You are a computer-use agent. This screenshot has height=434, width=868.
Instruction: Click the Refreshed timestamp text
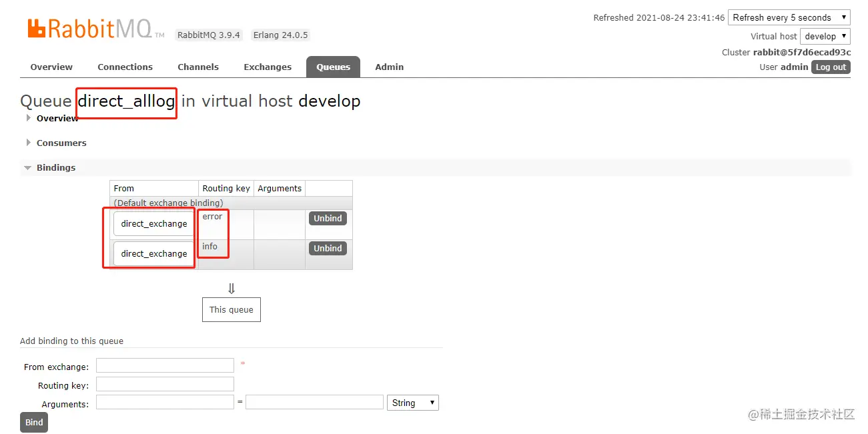(659, 17)
